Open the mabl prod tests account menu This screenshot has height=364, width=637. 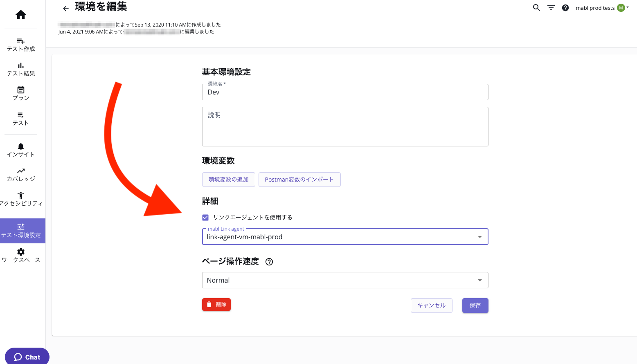point(601,7)
